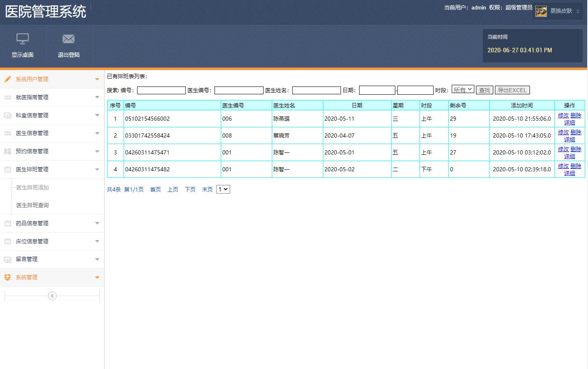Select the 系统用户管理 pen icon
Viewport: 588px width, 369px height.
coord(7,79)
